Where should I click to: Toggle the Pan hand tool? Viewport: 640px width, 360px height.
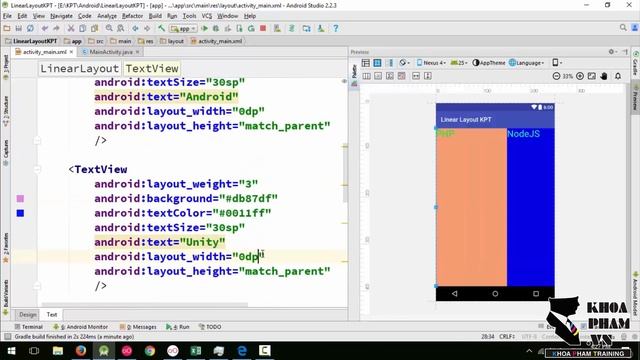(x=604, y=76)
